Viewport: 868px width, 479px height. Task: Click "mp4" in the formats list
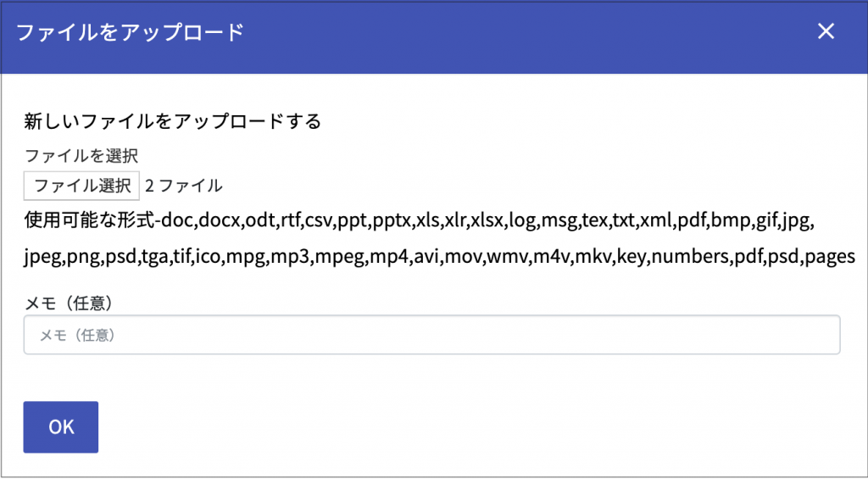click(x=388, y=259)
